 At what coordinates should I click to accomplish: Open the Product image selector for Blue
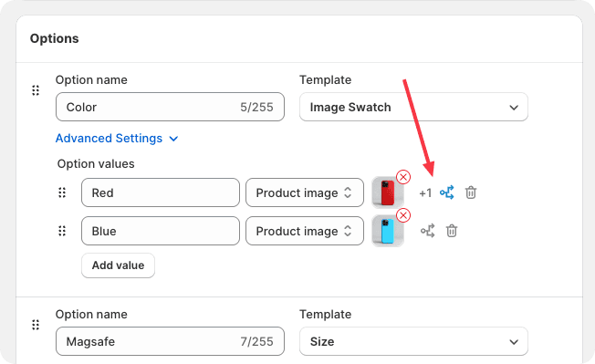[304, 231]
